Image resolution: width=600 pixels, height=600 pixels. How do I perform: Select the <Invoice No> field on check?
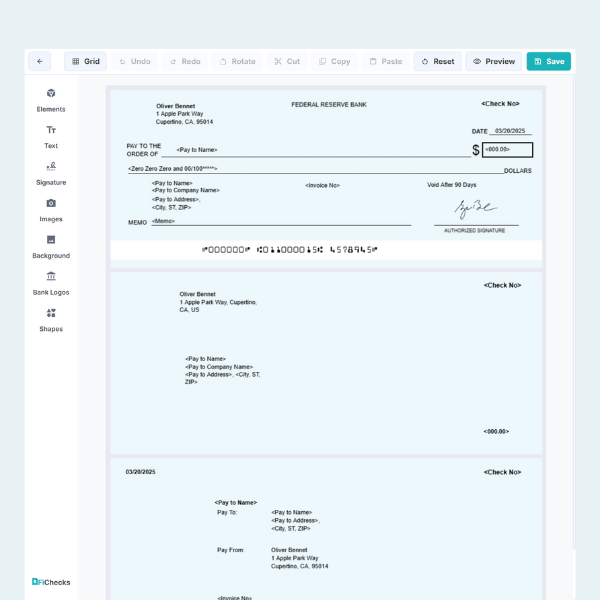pyautogui.click(x=322, y=185)
